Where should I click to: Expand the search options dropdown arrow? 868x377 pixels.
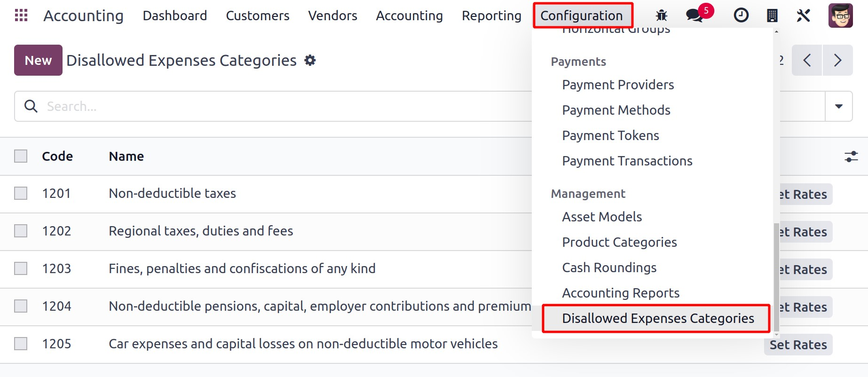point(838,106)
